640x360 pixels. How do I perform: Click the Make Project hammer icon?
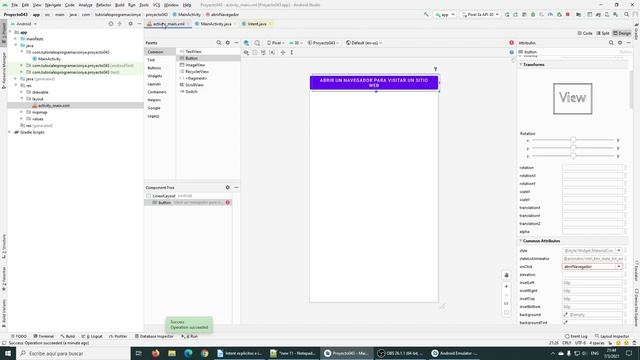pos(426,14)
